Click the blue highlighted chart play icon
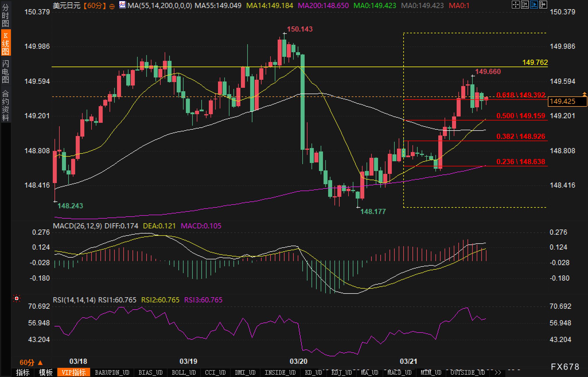This screenshot has height=377, width=588. (x=534, y=5)
